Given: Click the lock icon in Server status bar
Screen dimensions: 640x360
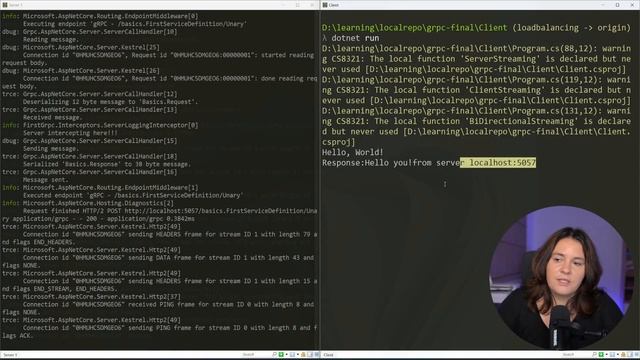Looking at the screenshot, I should tap(303, 355).
